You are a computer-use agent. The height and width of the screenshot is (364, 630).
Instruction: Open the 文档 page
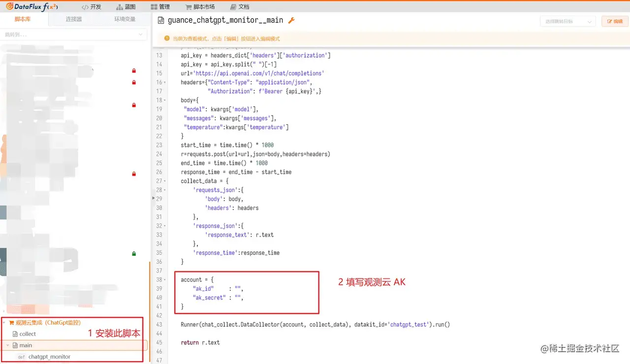tap(240, 7)
